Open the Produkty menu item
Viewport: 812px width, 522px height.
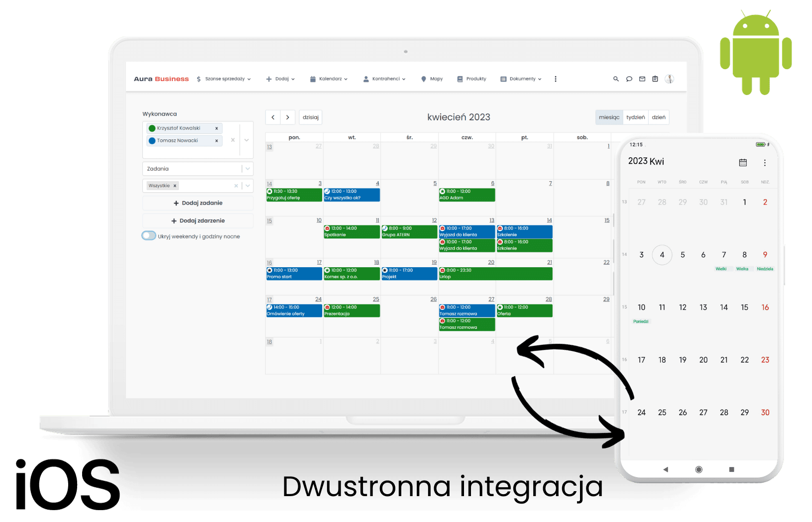471,79
